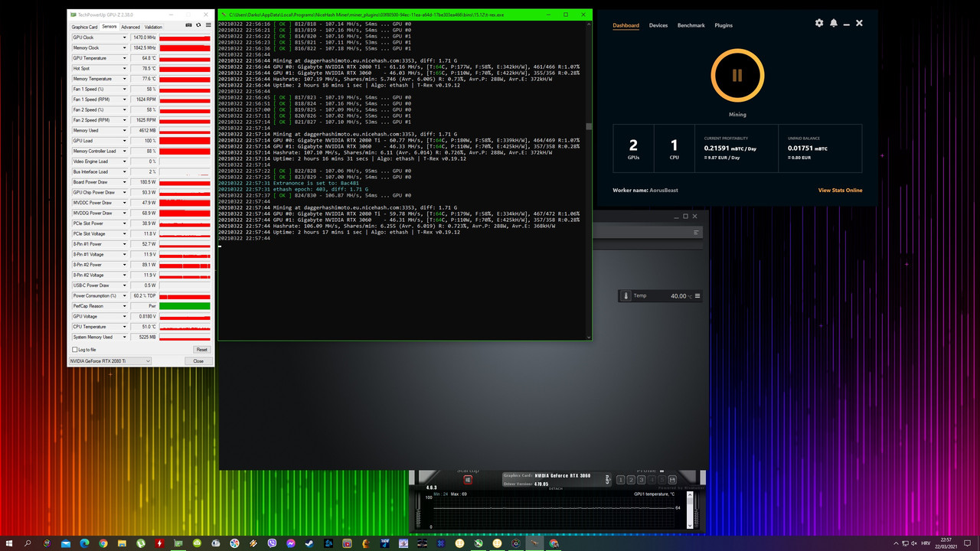This screenshot has width=980, height=551.
Task: Click the Afterburner startup Windows icon
Action: 468,480
